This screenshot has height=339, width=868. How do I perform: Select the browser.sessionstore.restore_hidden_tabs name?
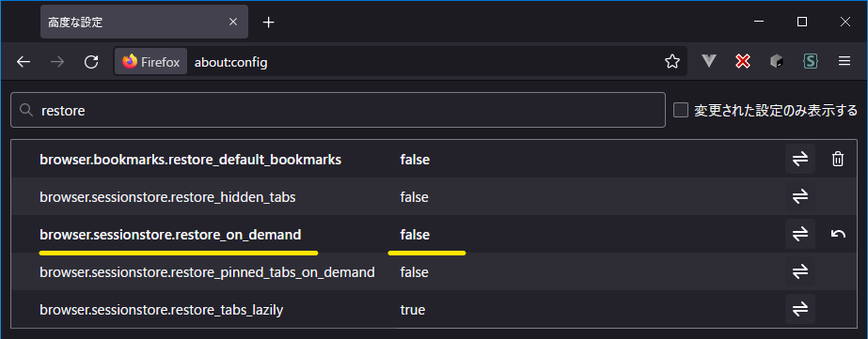click(x=167, y=197)
